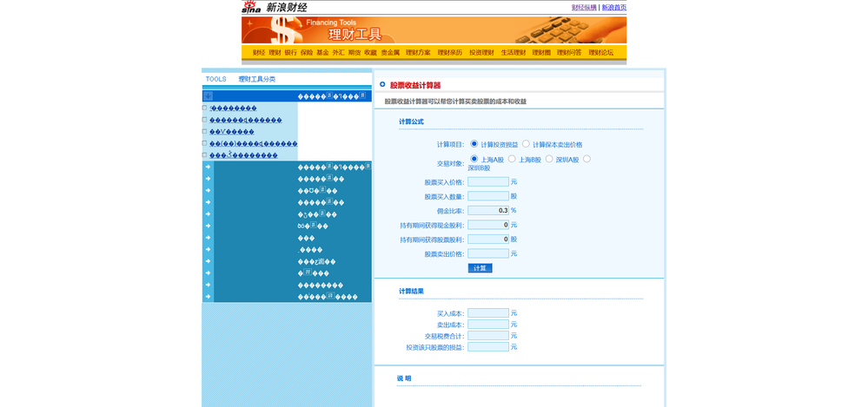Viewport: 868px width, 407px height.
Task: Click the square bullet before the garbled link starting with S
Action: 205,108
